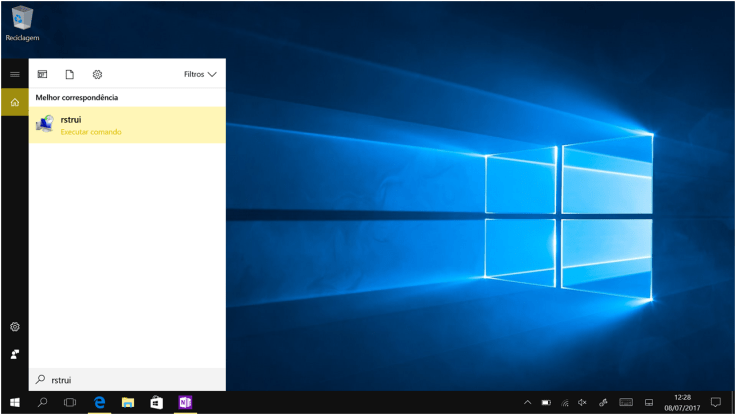
Task: Open the rstrui command result
Action: (x=126, y=125)
